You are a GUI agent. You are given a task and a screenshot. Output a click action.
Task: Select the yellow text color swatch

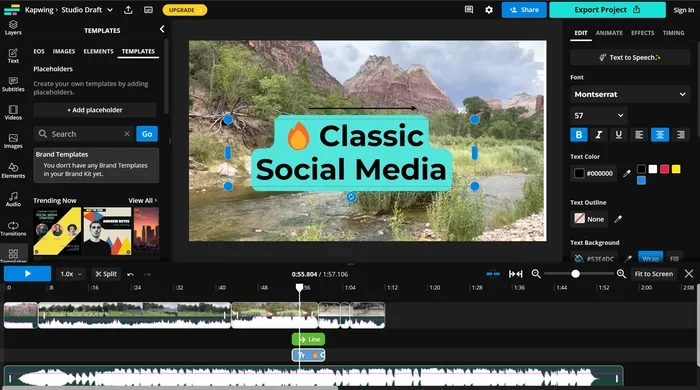click(x=676, y=169)
